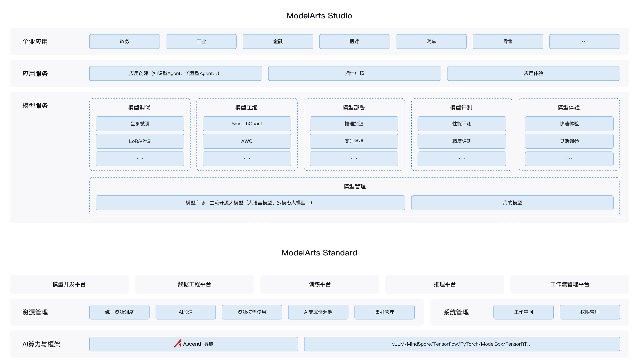
Task: Click the Ascend 昇腾 logo box
Action: (x=193, y=344)
